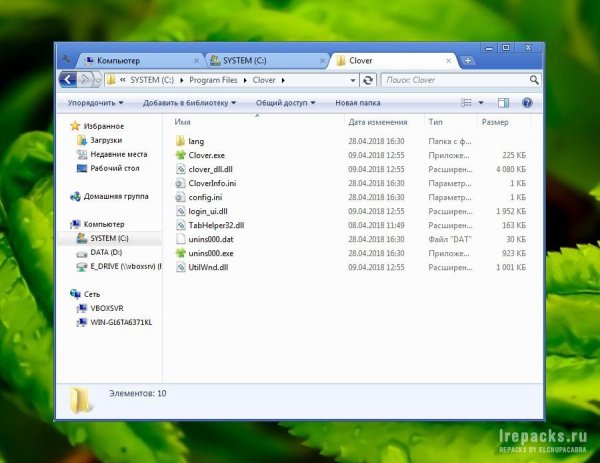The height and width of the screenshot is (463, 600).
Task: Refresh the folder view
Action: (368, 80)
